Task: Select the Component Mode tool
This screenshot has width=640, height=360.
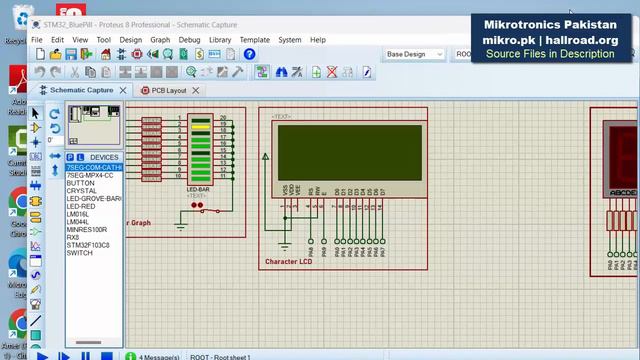Action: 36,128
